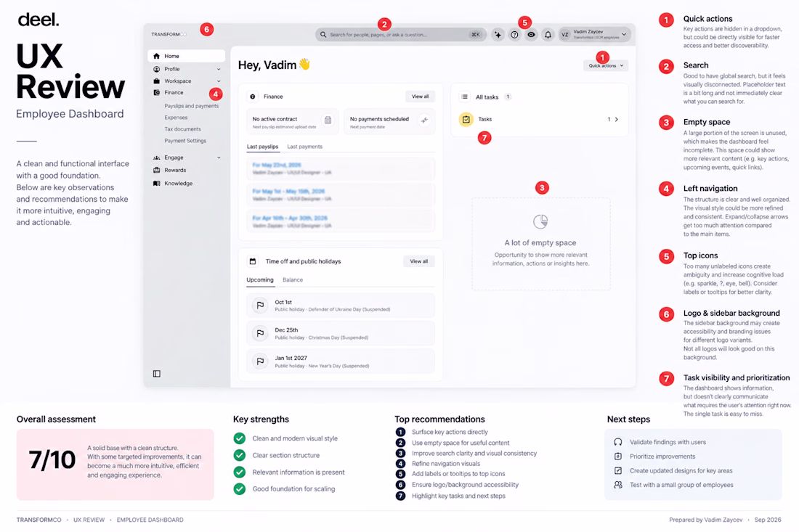Expand the Engage chevron in sidebar
The image size is (799, 532).
coord(219,157)
